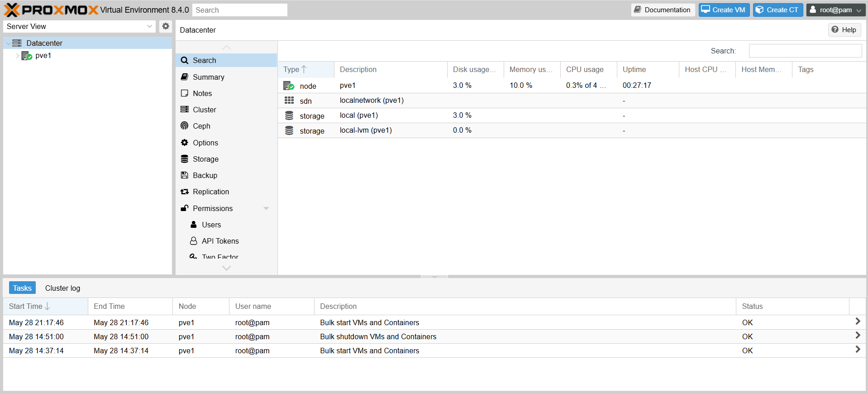Select the local-lvm (pve1) row text
The image size is (868, 394).
click(x=366, y=130)
